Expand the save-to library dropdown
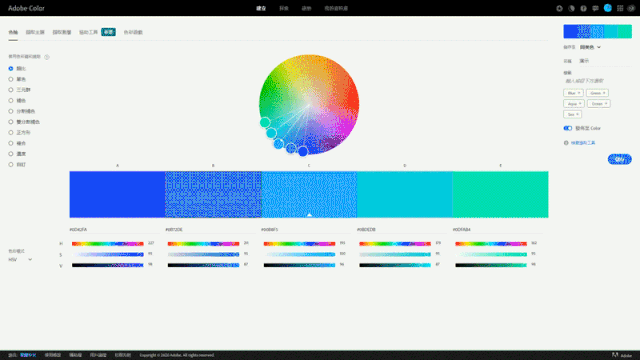 coord(590,47)
